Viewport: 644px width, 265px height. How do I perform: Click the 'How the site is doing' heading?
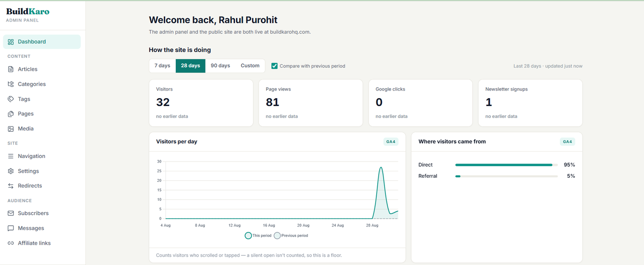tap(180, 50)
